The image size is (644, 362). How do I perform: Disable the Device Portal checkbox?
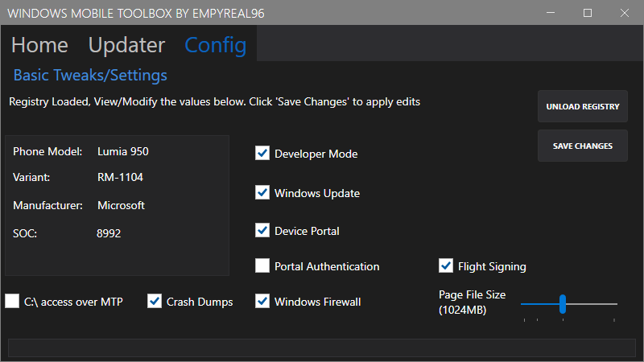pyautogui.click(x=262, y=230)
